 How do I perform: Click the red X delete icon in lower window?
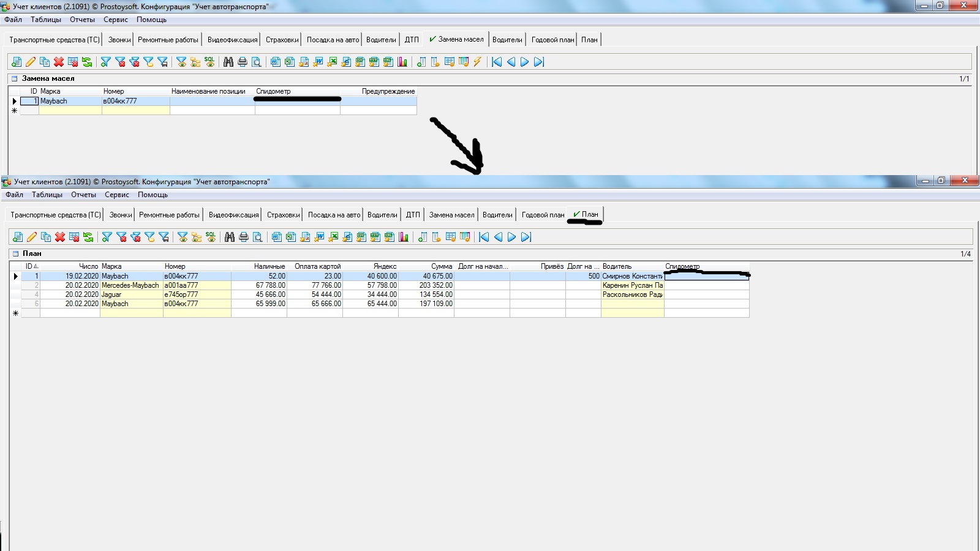(x=60, y=237)
